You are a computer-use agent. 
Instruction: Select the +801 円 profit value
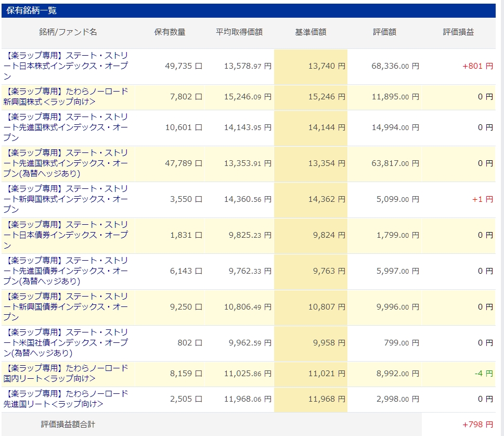[477, 66]
